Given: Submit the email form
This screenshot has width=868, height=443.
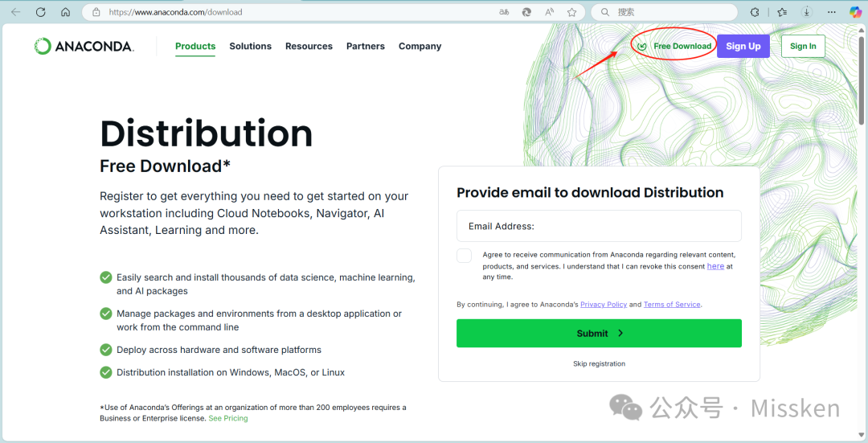Looking at the screenshot, I should 599,334.
